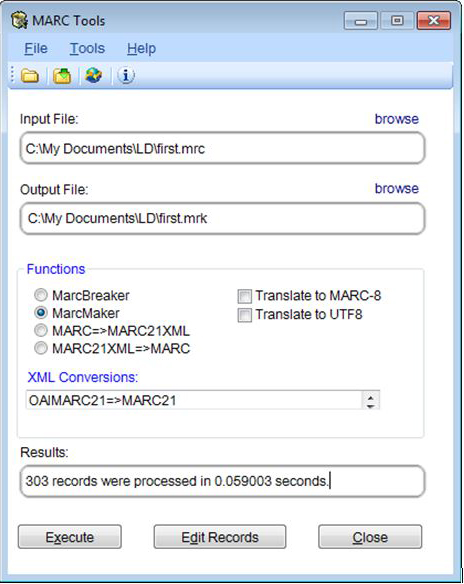This screenshot has height=584, width=464.
Task: Click browse link for Output File
Action: click(x=397, y=188)
